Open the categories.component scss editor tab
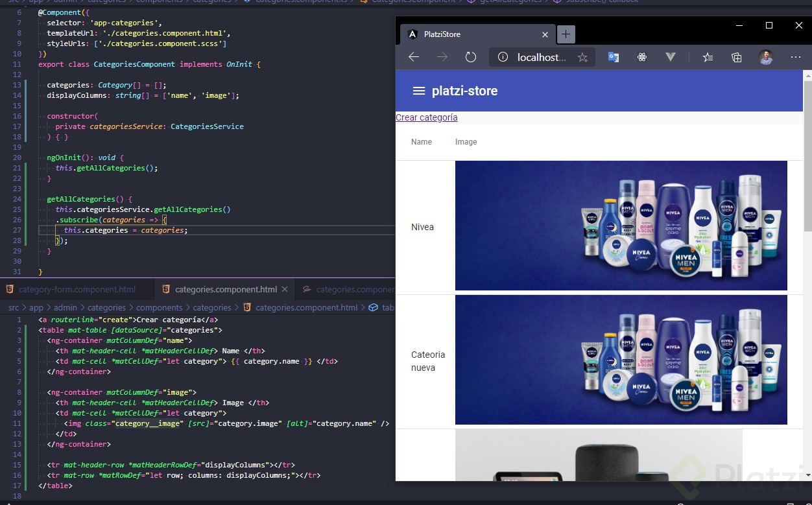This screenshot has height=505, width=812. [346, 289]
